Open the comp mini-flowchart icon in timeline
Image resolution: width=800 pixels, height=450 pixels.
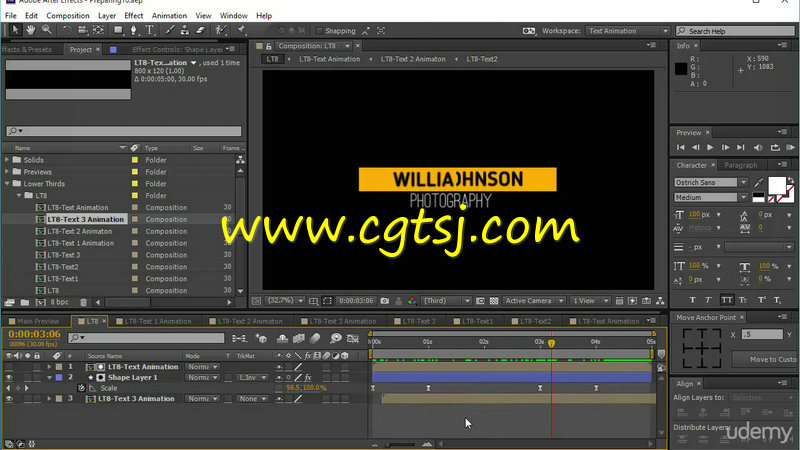[239, 338]
